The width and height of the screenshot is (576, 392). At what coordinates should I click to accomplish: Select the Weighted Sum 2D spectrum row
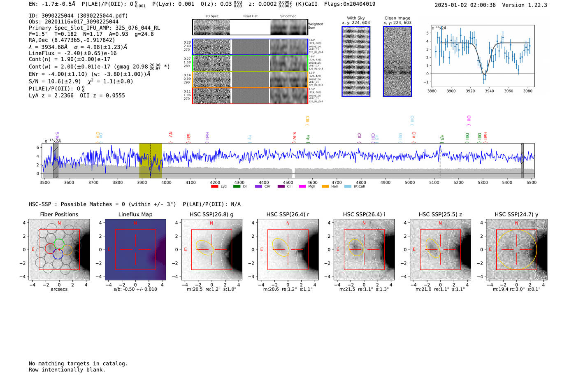point(250,27)
